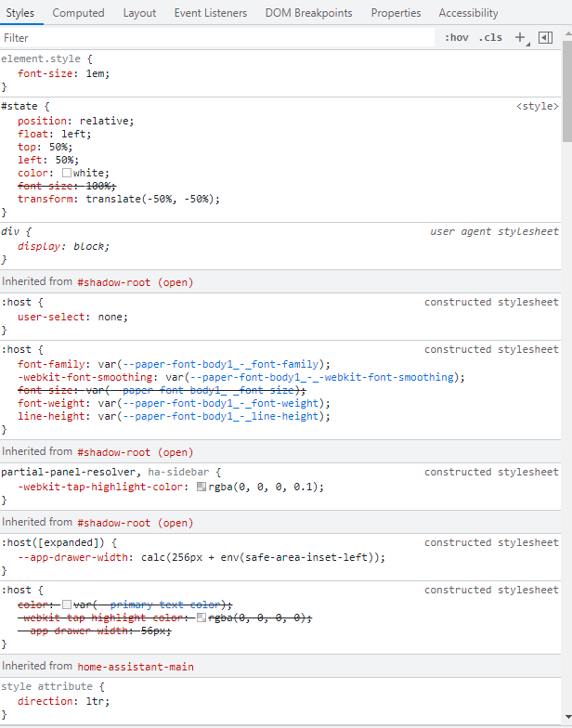Click --paper-font-body1_-_font-family variable link
This screenshot has height=728, width=572.
pyautogui.click(x=221, y=364)
